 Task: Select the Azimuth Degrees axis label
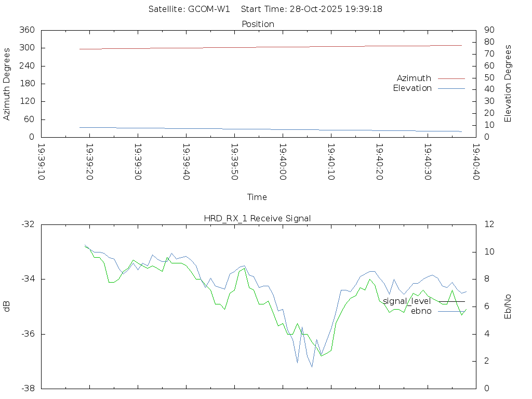pyautogui.click(x=7, y=84)
